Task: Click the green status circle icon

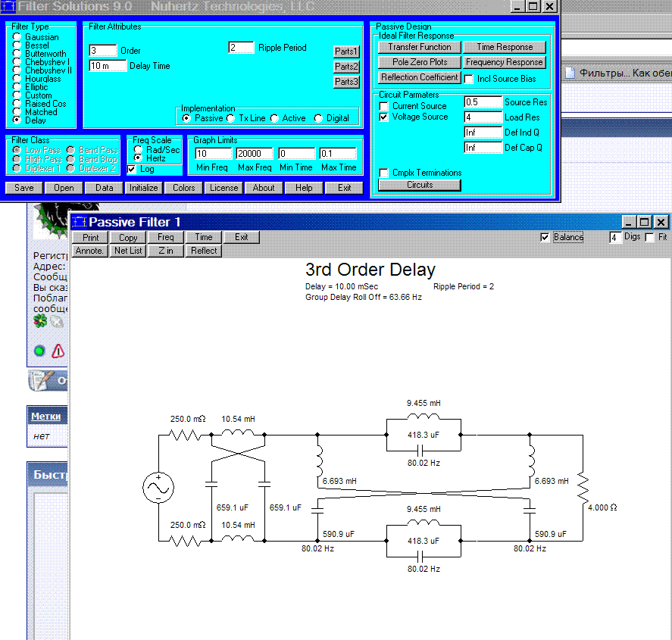Action: [39, 351]
